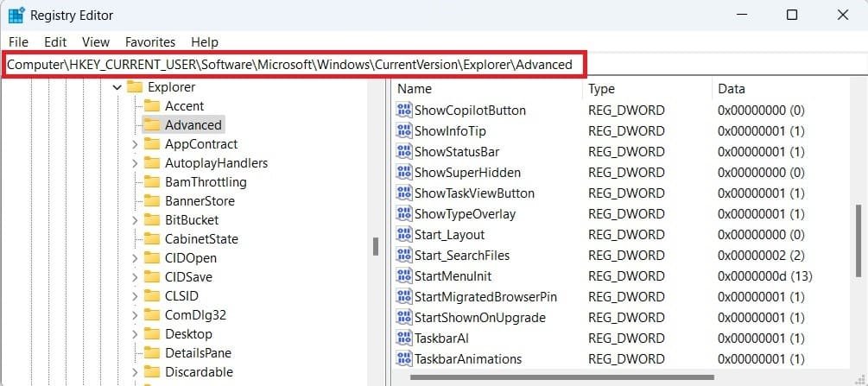Select the CIDOpen key label
868x386 pixels.
[x=190, y=258]
